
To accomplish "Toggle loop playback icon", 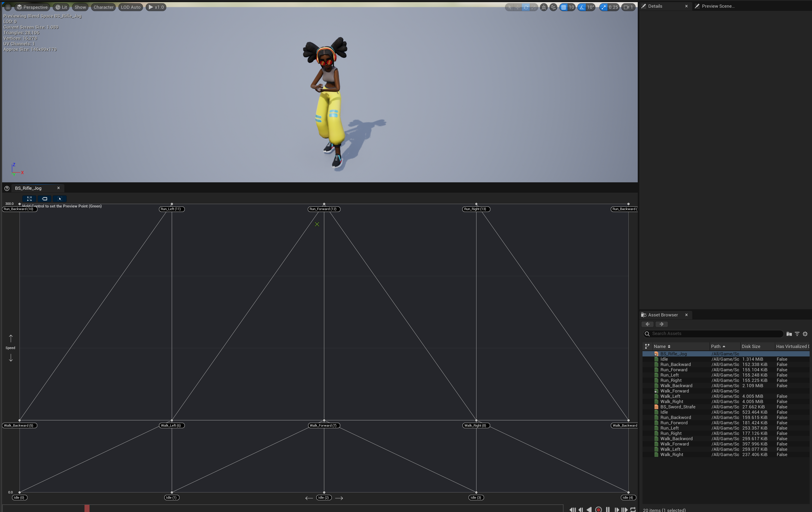I will pyautogui.click(x=633, y=509).
